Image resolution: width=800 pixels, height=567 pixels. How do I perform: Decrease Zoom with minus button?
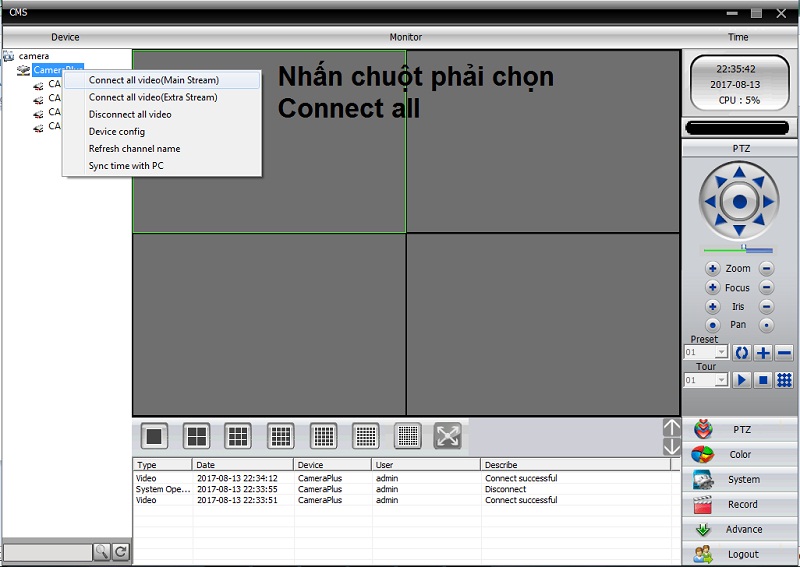coord(766,268)
